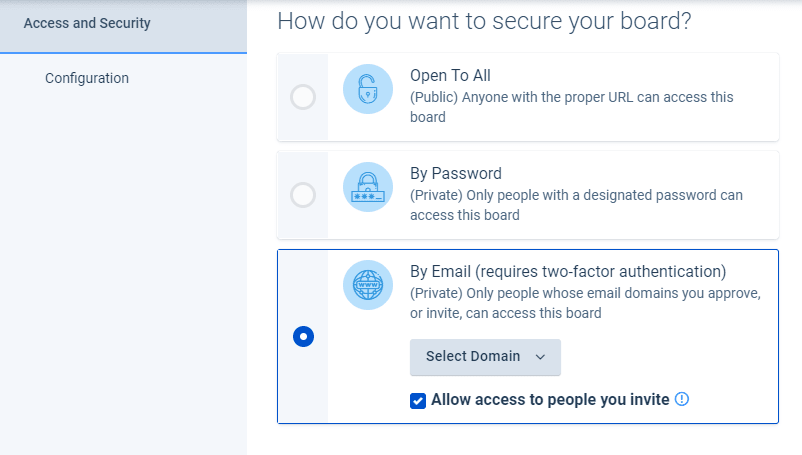802x455 pixels.
Task: Click the "Open To All" option title
Action: pos(450,76)
